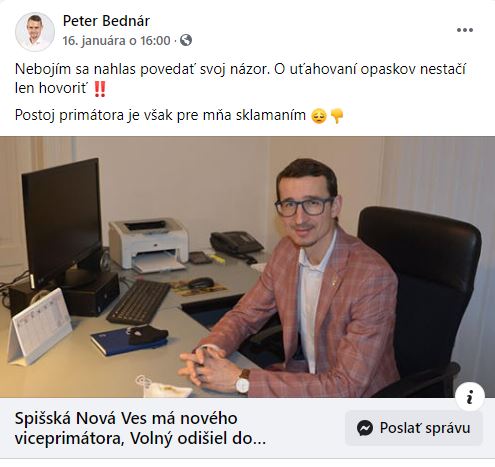Viewport: 495px width, 467px height.
Task: Click the info "i" icon on link preview
Action: pos(470,397)
